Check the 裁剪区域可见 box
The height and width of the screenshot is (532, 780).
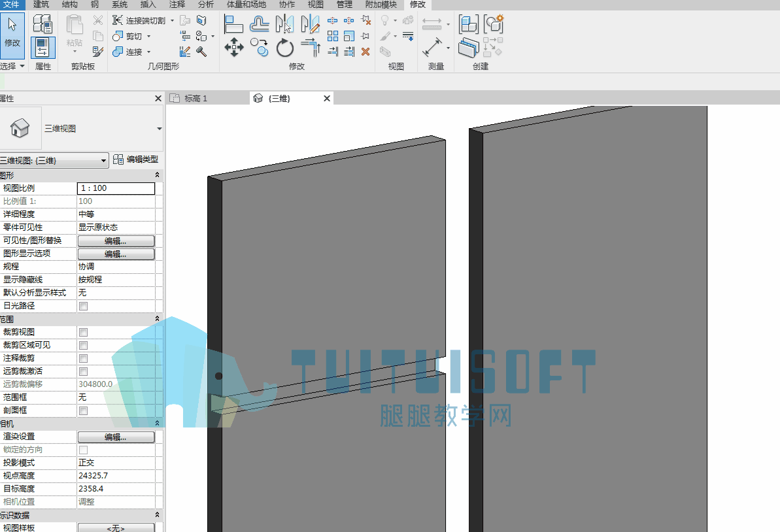(83, 345)
